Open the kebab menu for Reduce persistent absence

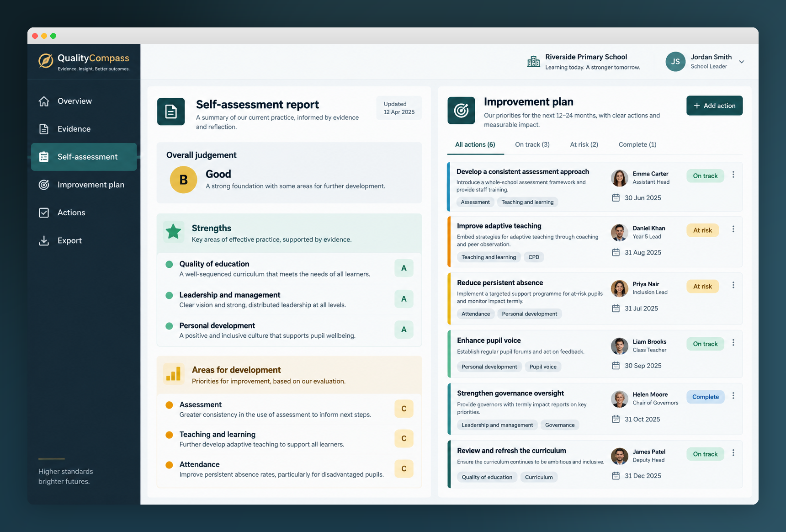pos(733,285)
